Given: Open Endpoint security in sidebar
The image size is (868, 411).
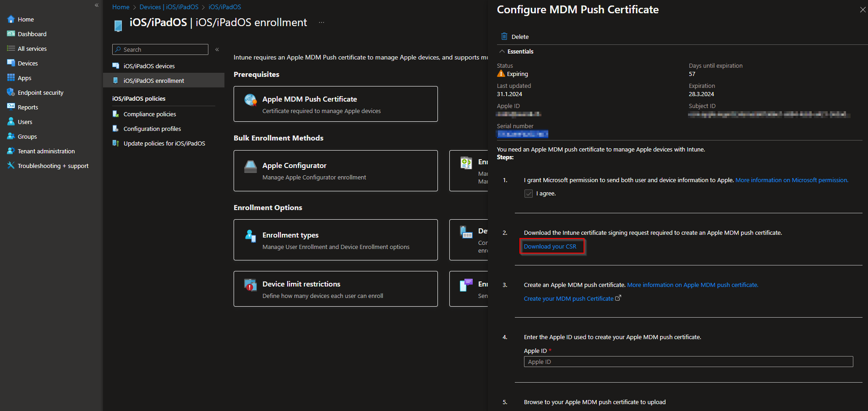Looking at the screenshot, I should [40, 92].
